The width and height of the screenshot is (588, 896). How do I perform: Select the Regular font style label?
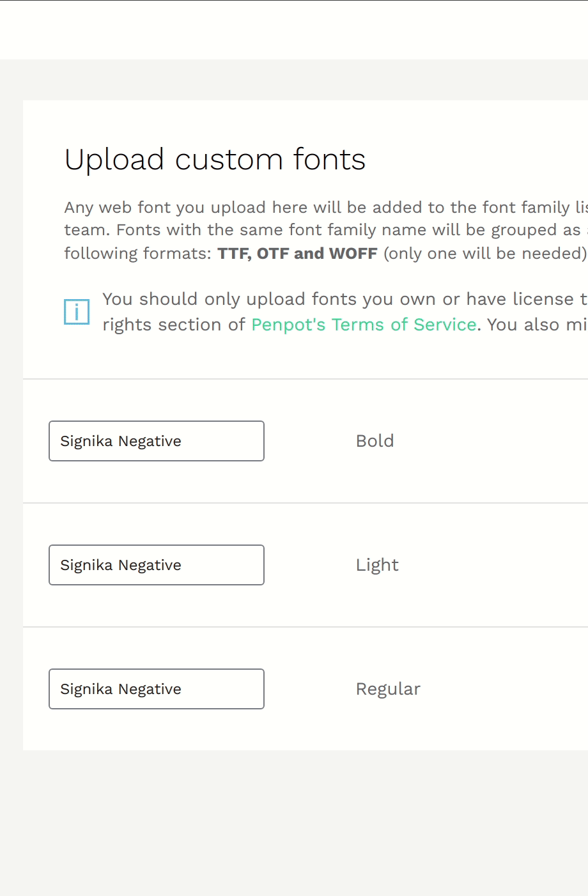(x=388, y=690)
